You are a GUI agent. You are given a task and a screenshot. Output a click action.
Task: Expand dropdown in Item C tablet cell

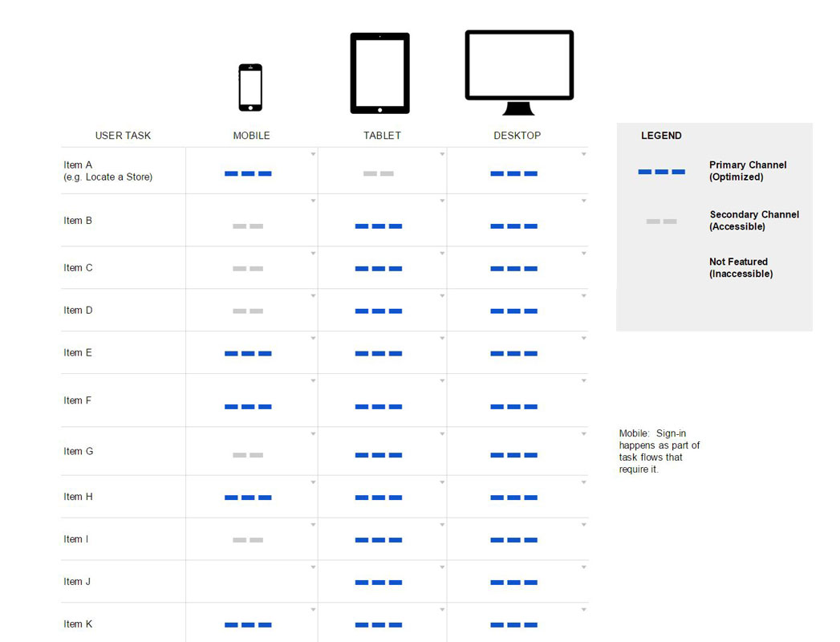(442, 254)
